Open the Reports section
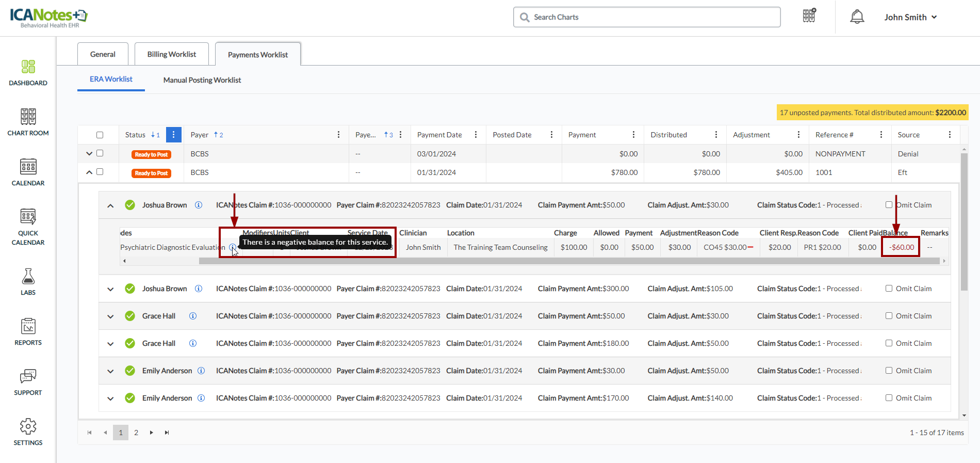Image resolution: width=980 pixels, height=463 pixels. [28, 331]
